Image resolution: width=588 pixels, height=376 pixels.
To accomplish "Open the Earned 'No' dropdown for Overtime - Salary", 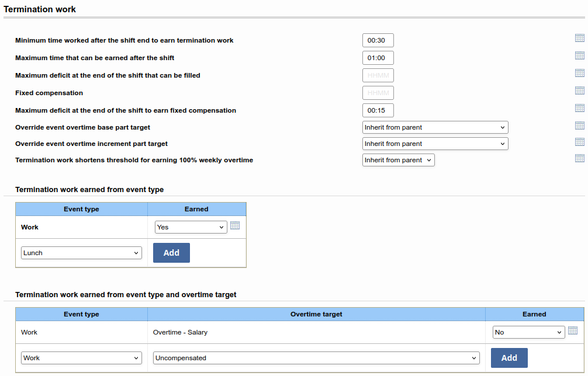I will (x=528, y=332).
